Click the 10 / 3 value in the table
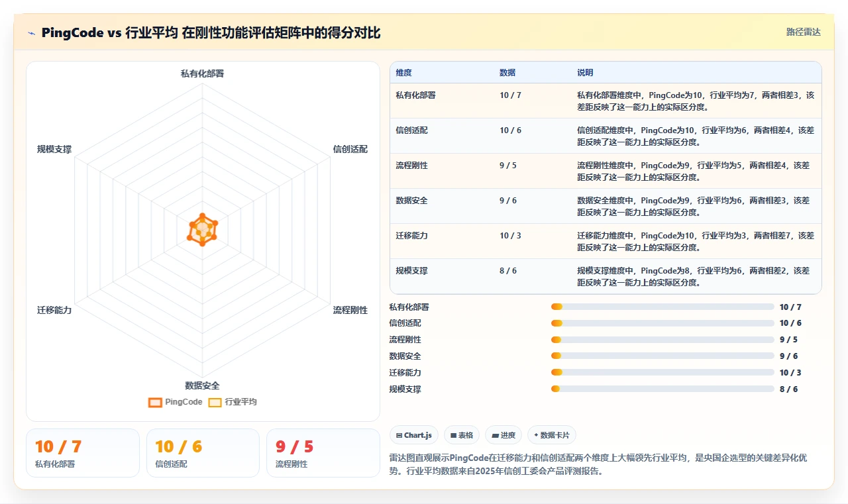The width and height of the screenshot is (848, 504). point(511,235)
